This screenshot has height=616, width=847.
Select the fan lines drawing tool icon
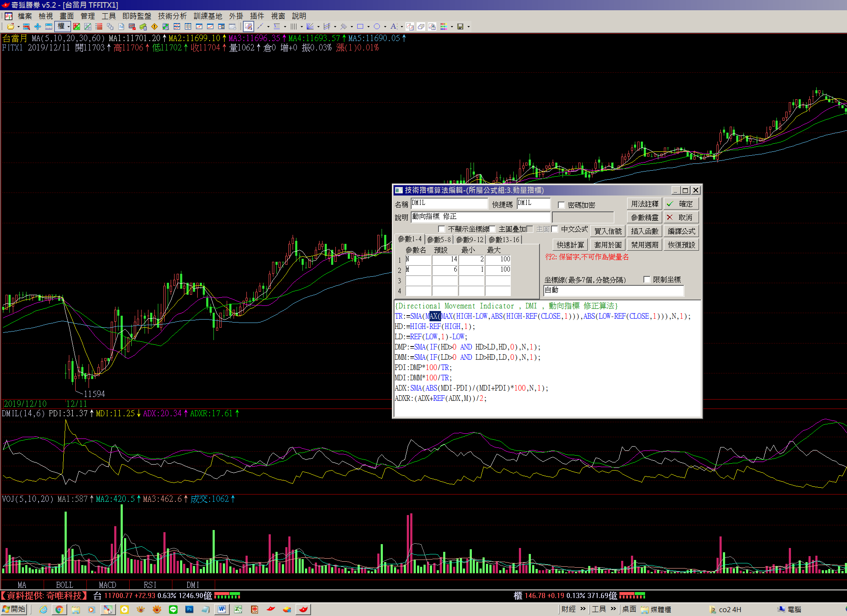coord(310,27)
